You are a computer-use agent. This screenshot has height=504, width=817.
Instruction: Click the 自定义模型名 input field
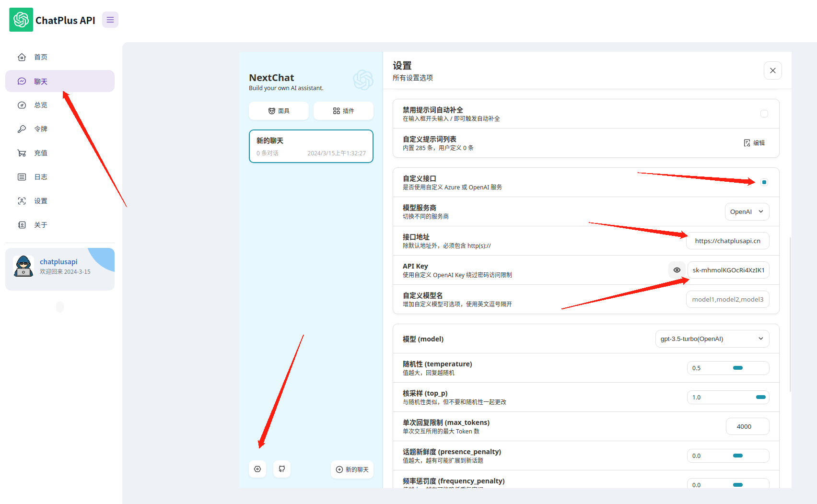coord(728,299)
